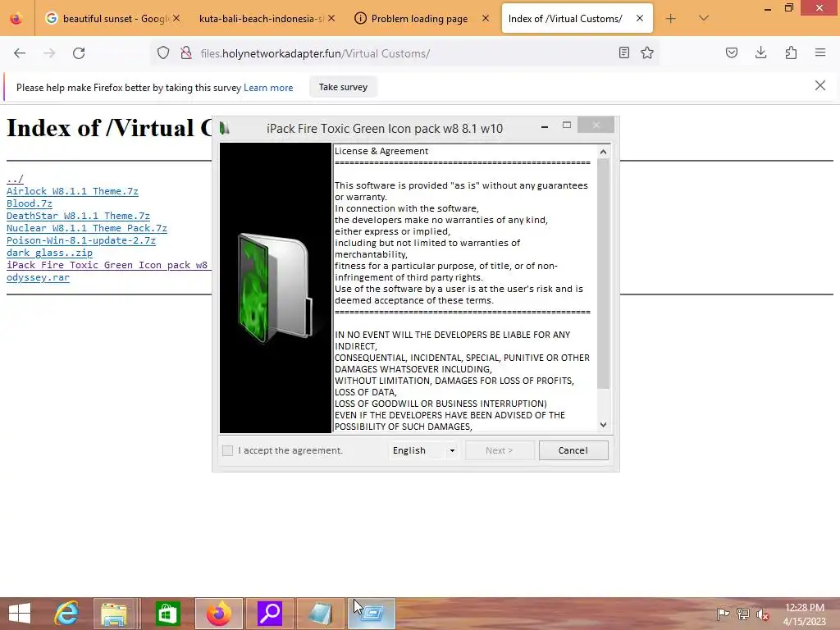840x630 pixels.
Task: Open Save to Pocket icon
Action: (x=732, y=53)
